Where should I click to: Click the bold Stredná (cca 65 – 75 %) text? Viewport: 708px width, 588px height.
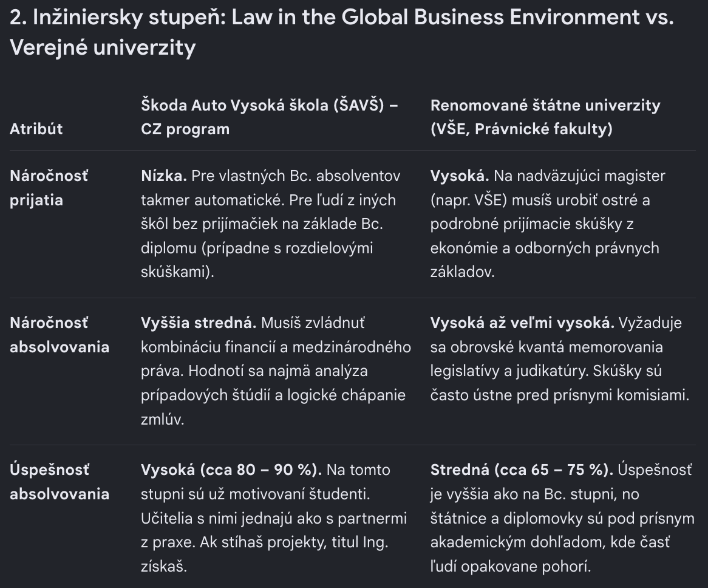coord(522,470)
